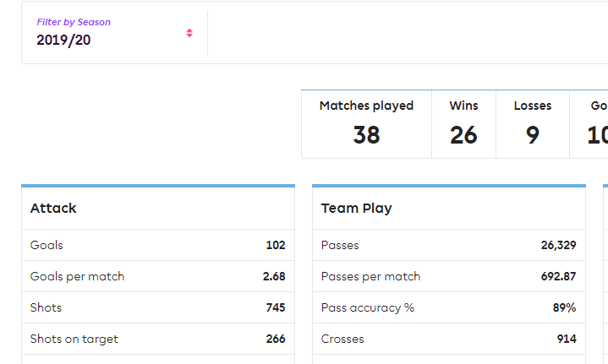This screenshot has height=364, width=608.
Task: Select the Passes per match row
Action: [449, 276]
